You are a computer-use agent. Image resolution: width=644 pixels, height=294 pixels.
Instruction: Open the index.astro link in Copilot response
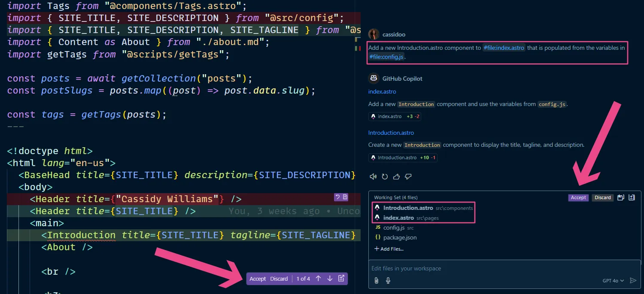pyautogui.click(x=382, y=91)
